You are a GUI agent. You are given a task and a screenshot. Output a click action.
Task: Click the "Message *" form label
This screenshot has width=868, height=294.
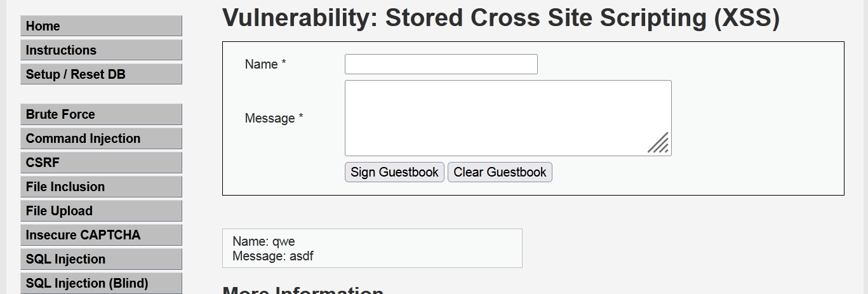click(x=274, y=118)
